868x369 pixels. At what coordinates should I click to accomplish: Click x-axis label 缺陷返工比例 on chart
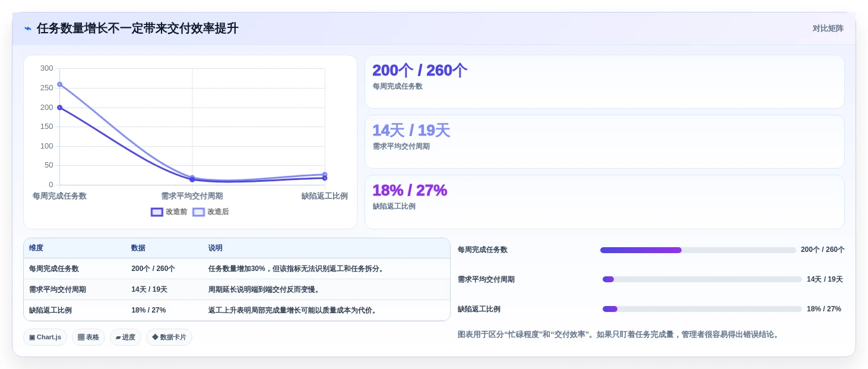[x=324, y=196]
